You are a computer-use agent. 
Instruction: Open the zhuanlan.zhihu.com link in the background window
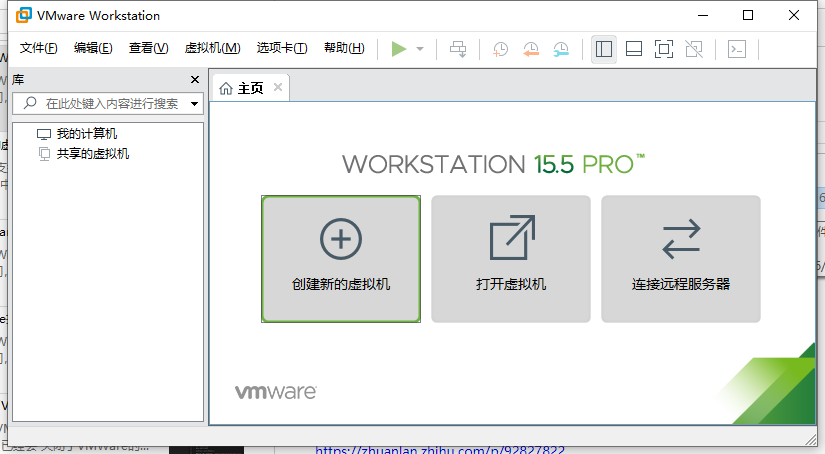440,450
